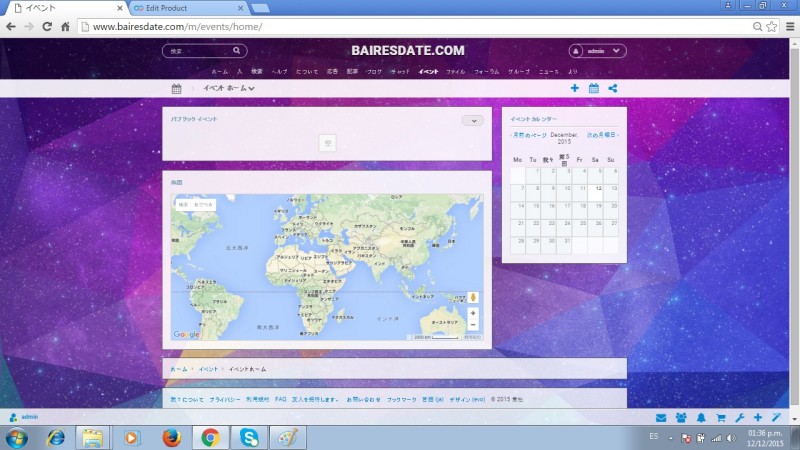Viewport: 800px width, 450px height.
Task: Click the Google logo on the map
Action: pyautogui.click(x=186, y=335)
